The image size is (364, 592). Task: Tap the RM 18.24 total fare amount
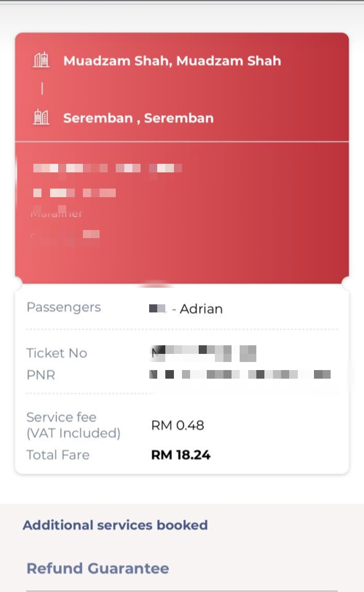click(180, 455)
